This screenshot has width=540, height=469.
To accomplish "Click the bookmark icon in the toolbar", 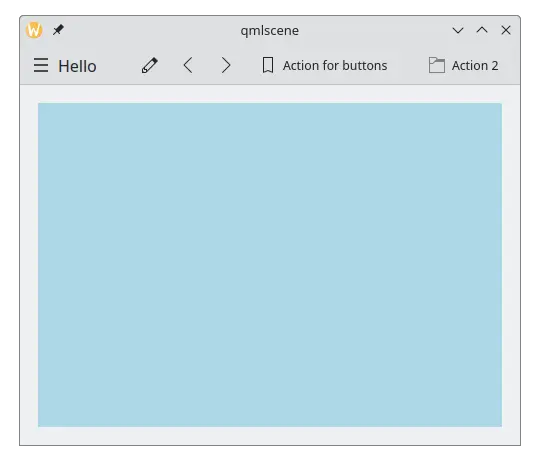I will click(268, 65).
